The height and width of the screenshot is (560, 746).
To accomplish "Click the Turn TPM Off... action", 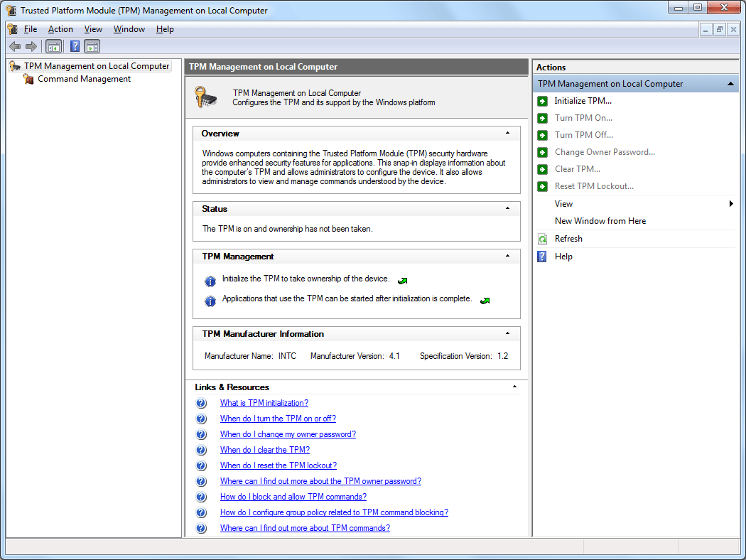I will 584,135.
